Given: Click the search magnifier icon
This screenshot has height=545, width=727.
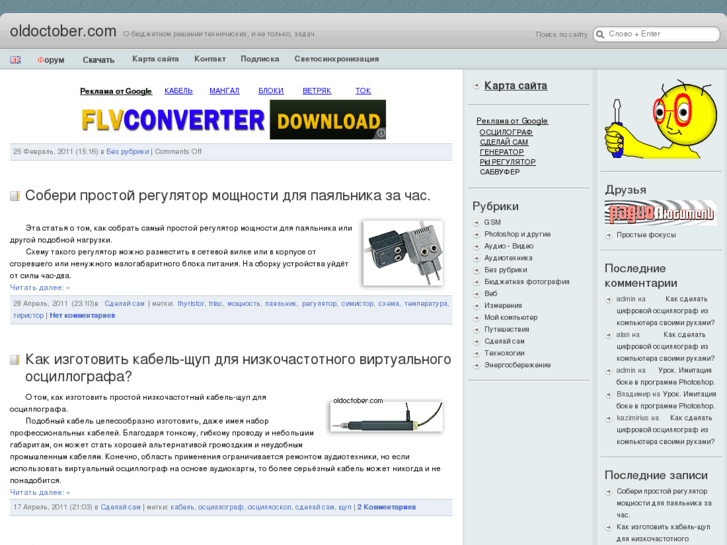Looking at the screenshot, I should 600,34.
